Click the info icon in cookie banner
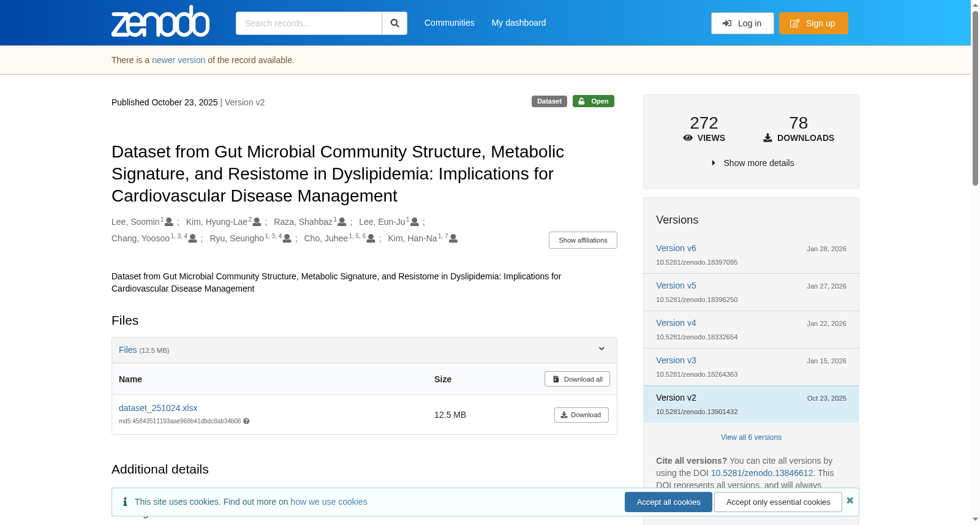 (125, 502)
